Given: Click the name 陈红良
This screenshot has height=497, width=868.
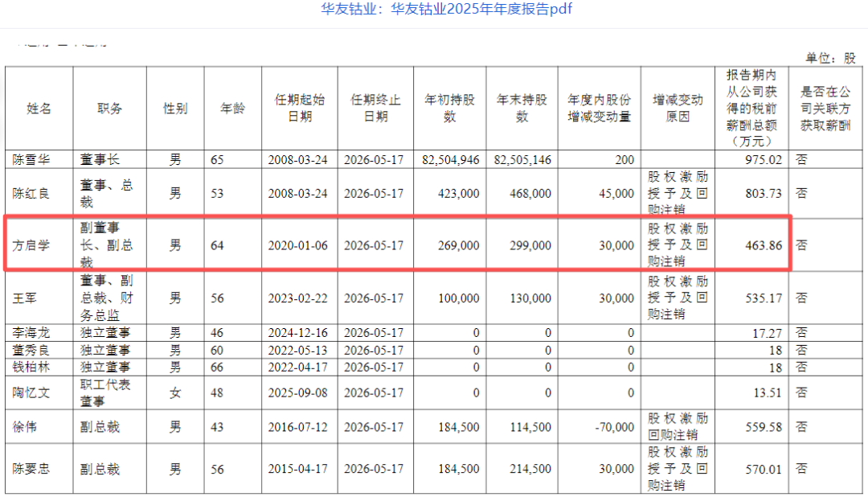Looking at the screenshot, I should click(31, 193).
